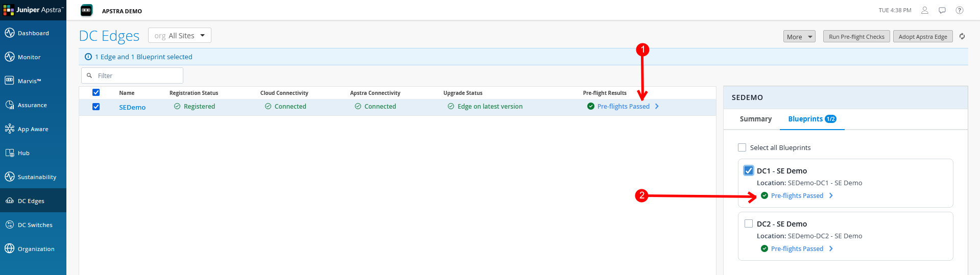
Task: Click the green check beside DC2 Pre-flights Passed
Action: point(764,248)
